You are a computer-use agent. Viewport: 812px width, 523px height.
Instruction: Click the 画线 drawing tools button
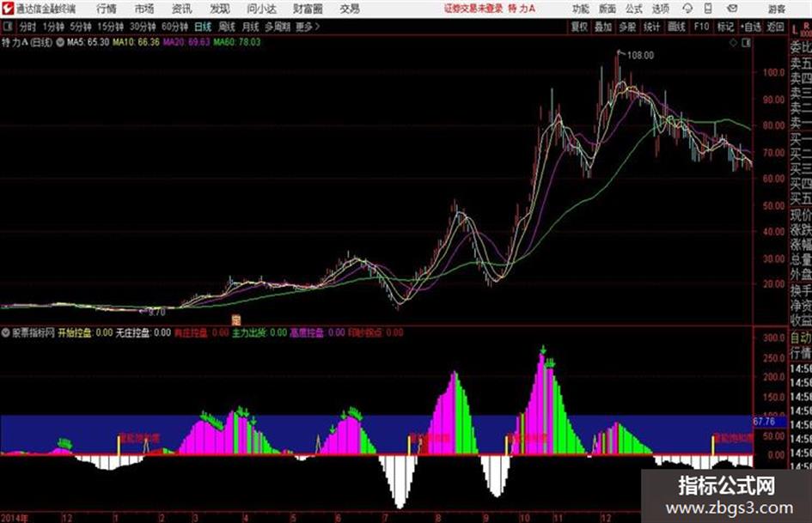coord(676,27)
